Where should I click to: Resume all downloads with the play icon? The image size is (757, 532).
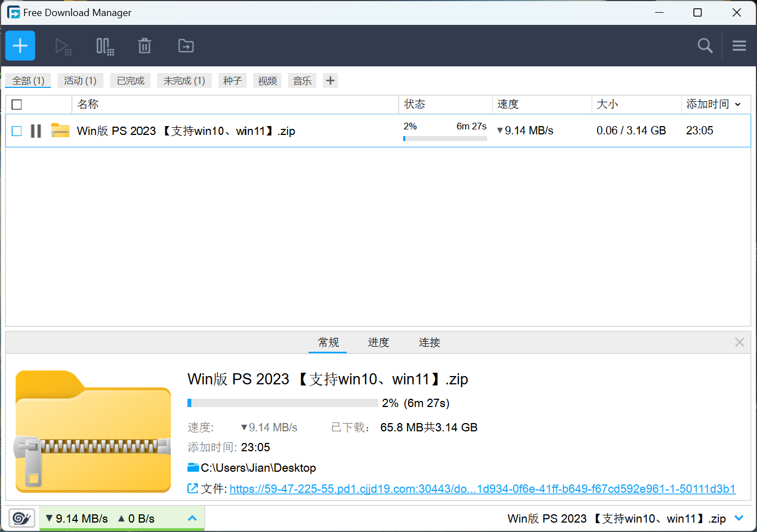63,46
